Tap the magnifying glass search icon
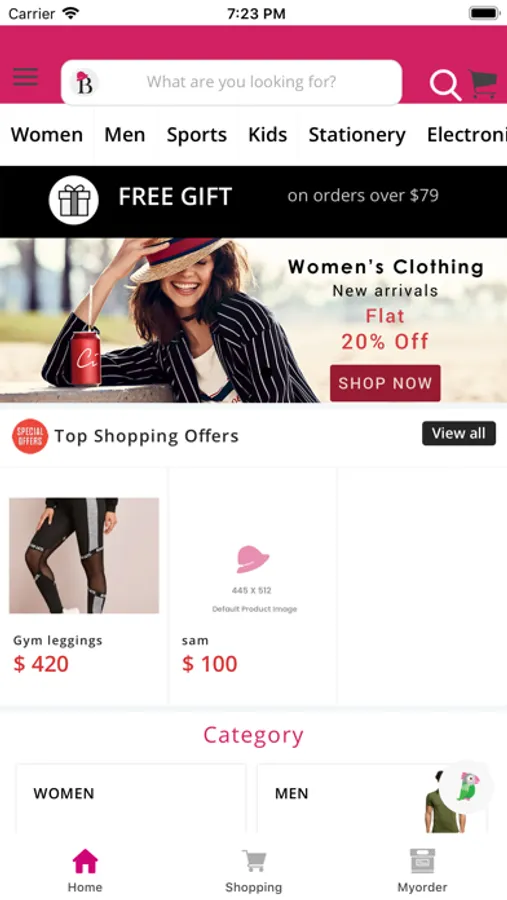The width and height of the screenshot is (507, 900). point(445,85)
